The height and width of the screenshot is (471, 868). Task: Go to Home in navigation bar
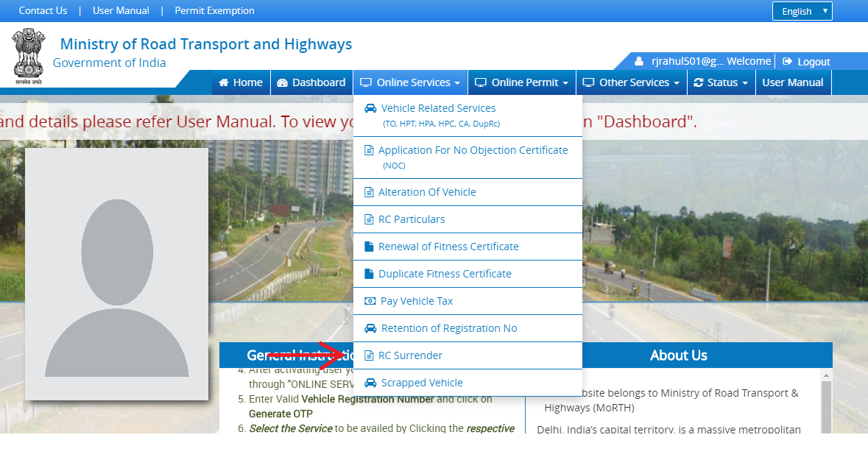241,82
